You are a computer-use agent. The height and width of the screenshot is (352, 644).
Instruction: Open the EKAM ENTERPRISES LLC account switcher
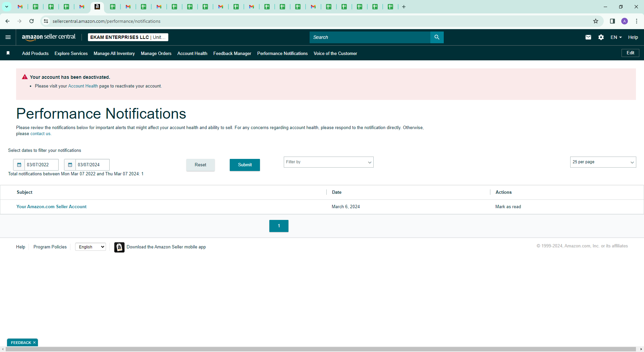tap(128, 37)
